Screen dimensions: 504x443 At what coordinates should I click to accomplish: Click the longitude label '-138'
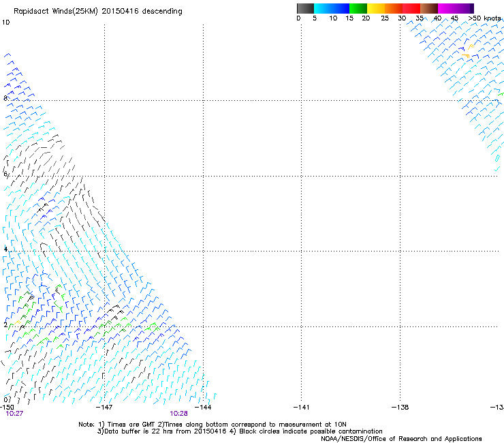[400, 408]
